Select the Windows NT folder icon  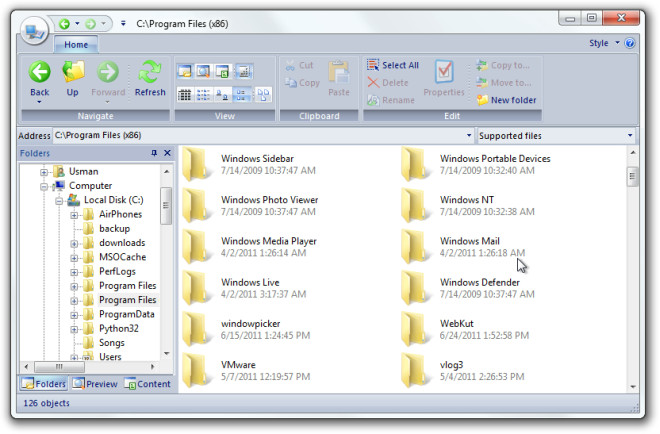coord(415,206)
